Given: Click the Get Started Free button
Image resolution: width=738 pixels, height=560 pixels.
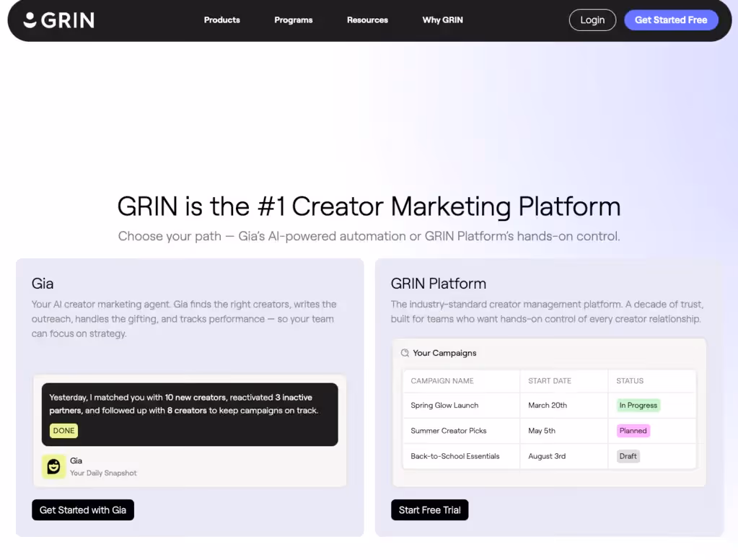Looking at the screenshot, I should click(671, 20).
